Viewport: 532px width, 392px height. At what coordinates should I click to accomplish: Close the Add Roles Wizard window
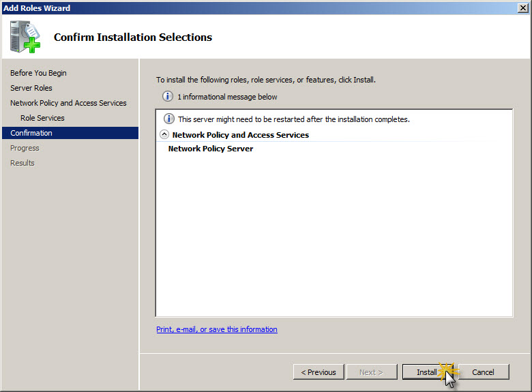click(x=523, y=7)
